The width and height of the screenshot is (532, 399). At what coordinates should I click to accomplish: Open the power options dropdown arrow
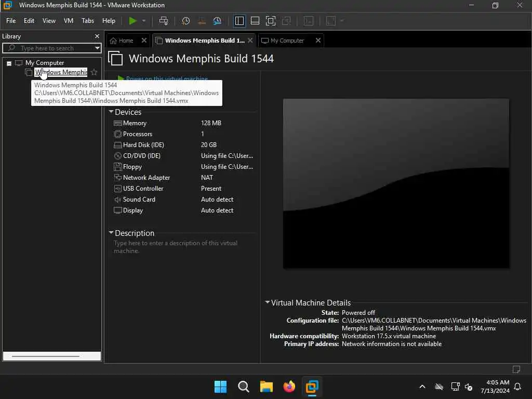[144, 21]
